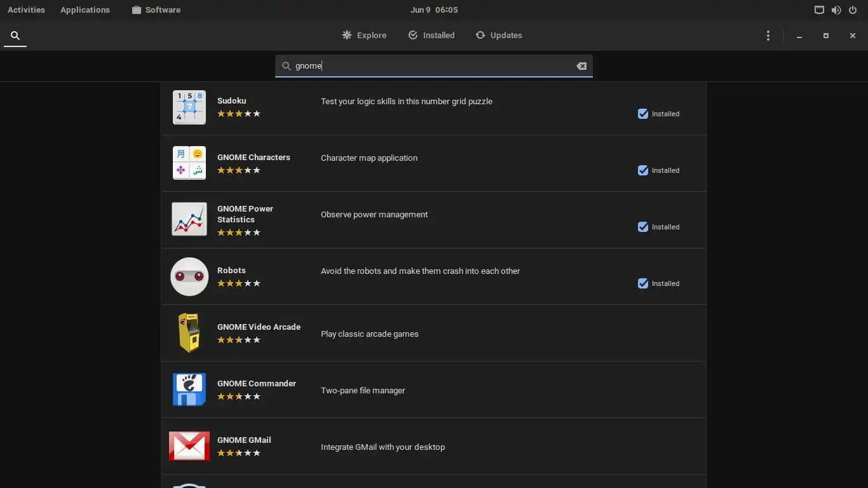The image size is (868, 488).
Task: Click the GNOME Video Arcade star rating
Action: [x=239, y=340]
